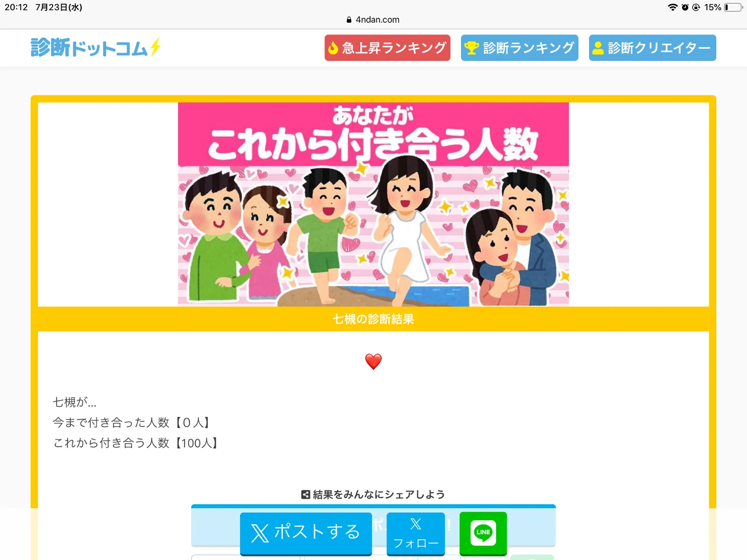Screen dimensions: 747x560
Task: Click the person silhouette icon
Action: coord(598,48)
